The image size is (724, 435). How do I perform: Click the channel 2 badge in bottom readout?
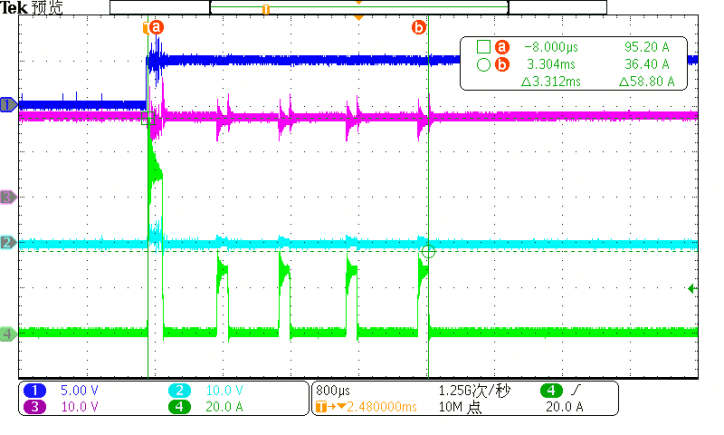[x=180, y=391]
